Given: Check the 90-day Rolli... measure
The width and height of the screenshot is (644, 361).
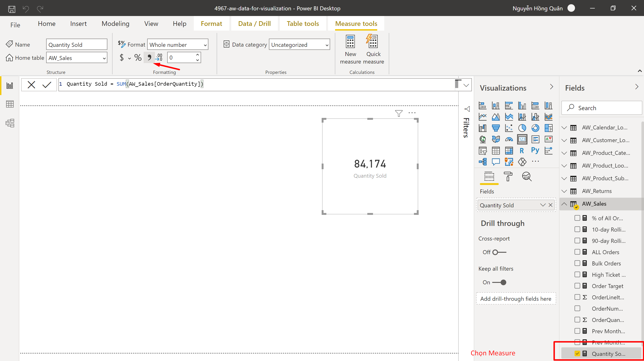Looking at the screenshot, I should [577, 241].
